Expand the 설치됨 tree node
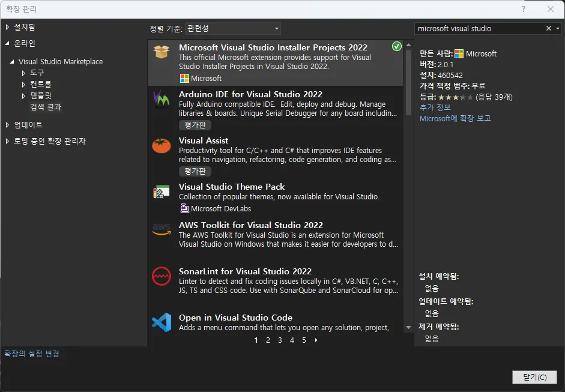The width and height of the screenshot is (565, 392). (7, 27)
